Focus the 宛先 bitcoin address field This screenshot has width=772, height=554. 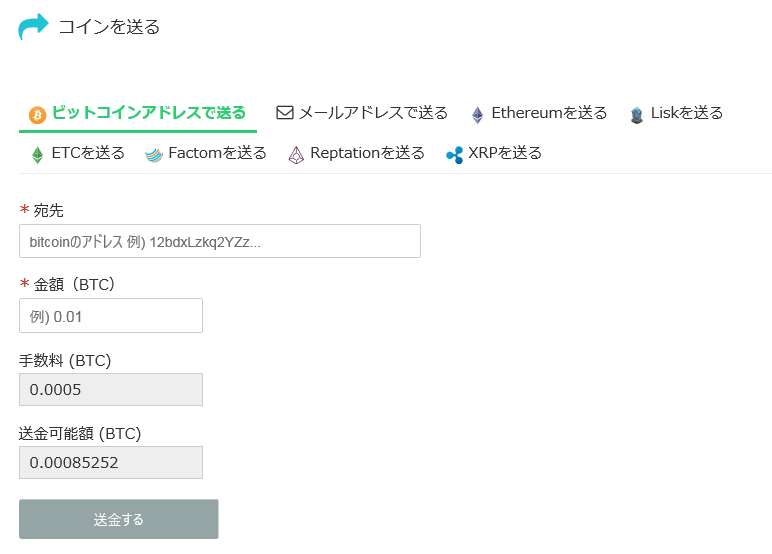219,241
